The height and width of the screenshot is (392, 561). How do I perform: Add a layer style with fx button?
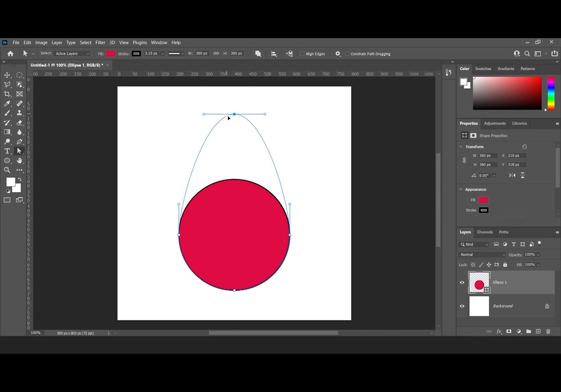499,331
